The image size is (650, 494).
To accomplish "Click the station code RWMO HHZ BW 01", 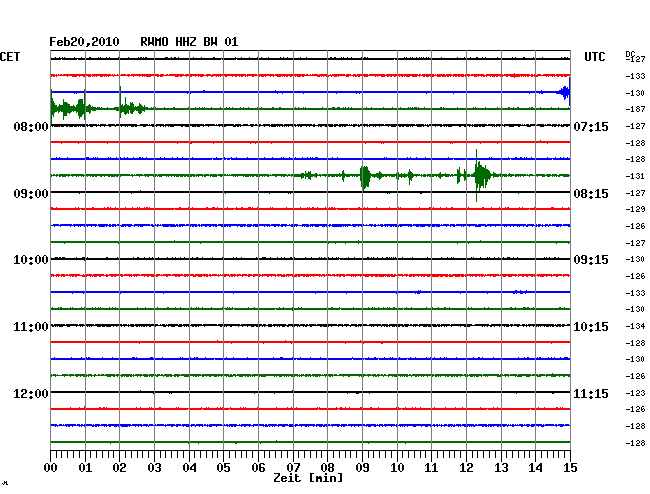I will (189, 42).
